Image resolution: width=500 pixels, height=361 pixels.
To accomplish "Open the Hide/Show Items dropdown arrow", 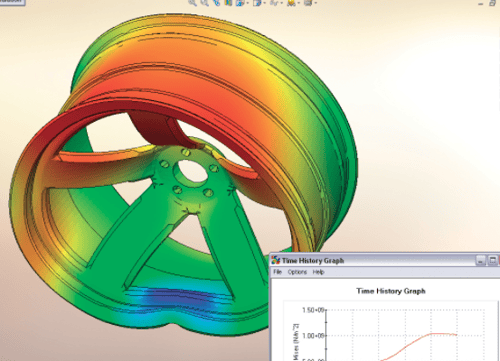I will (x=282, y=3).
